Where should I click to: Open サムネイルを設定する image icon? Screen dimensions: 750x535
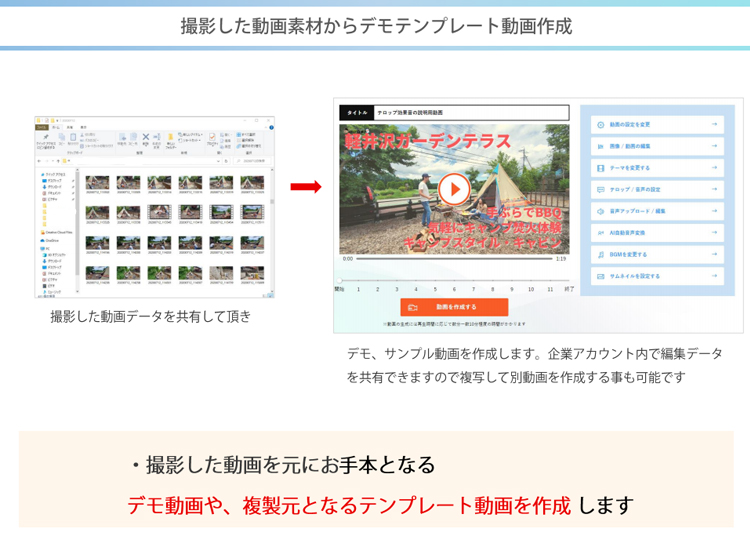point(600,276)
